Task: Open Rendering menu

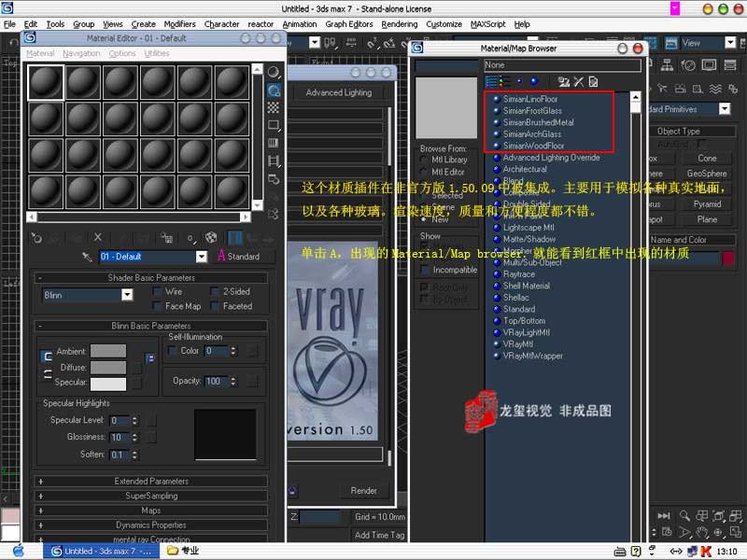Action: pyautogui.click(x=400, y=24)
